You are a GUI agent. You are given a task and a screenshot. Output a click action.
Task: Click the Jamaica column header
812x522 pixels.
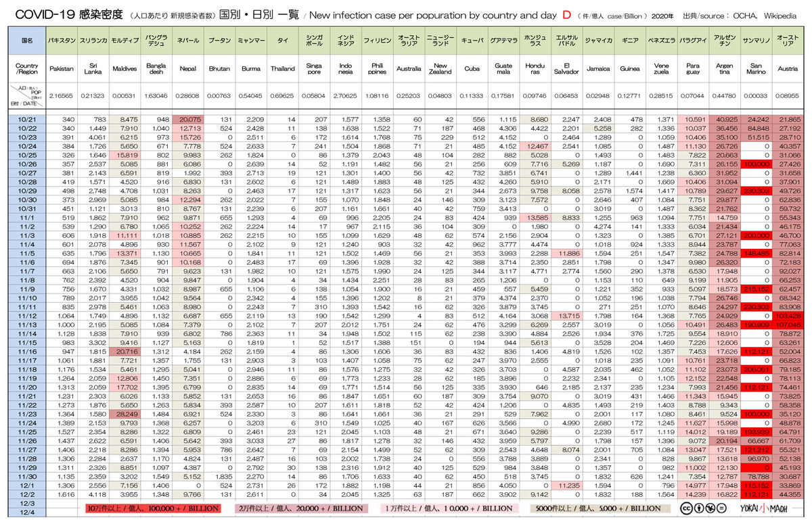[598, 69]
